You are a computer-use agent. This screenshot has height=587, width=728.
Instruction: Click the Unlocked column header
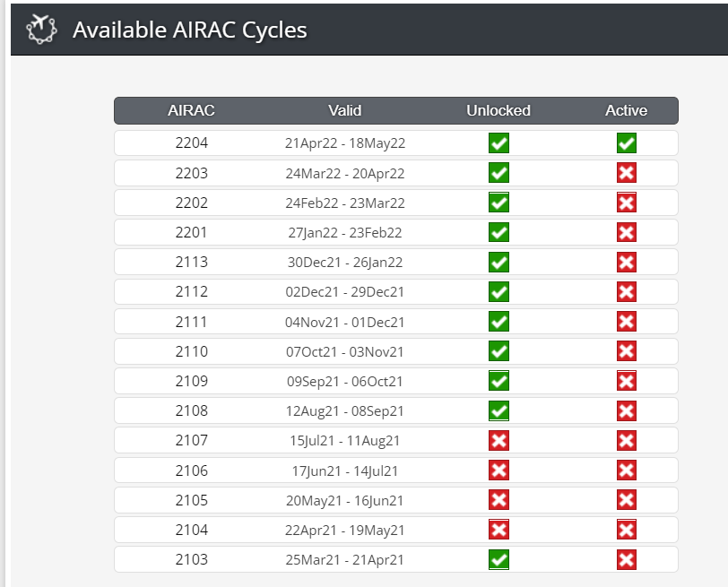point(498,110)
